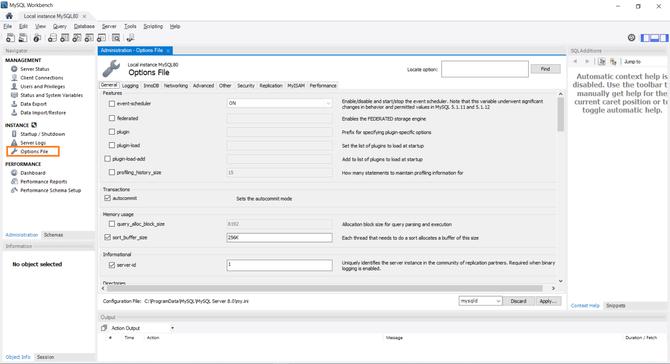Click the sort_buffer_size value field
This screenshot has height=364, width=670.
pyautogui.click(x=279, y=238)
